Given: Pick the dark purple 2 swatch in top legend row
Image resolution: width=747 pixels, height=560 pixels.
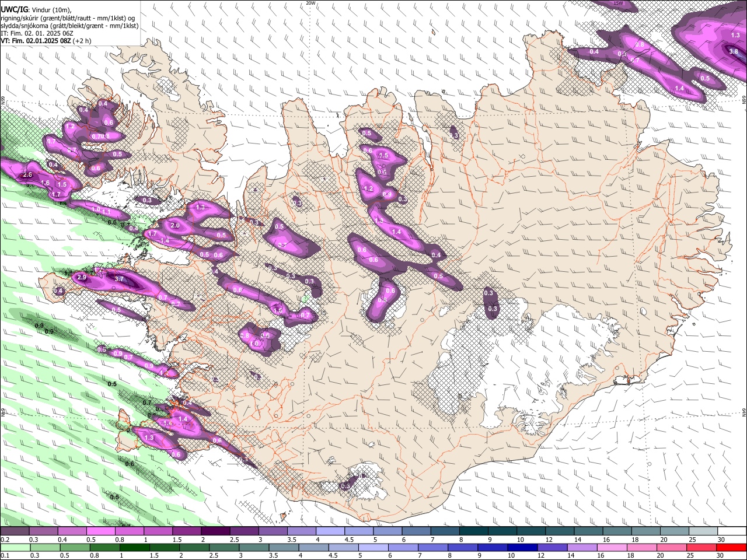Looking at the screenshot, I should click(215, 531).
